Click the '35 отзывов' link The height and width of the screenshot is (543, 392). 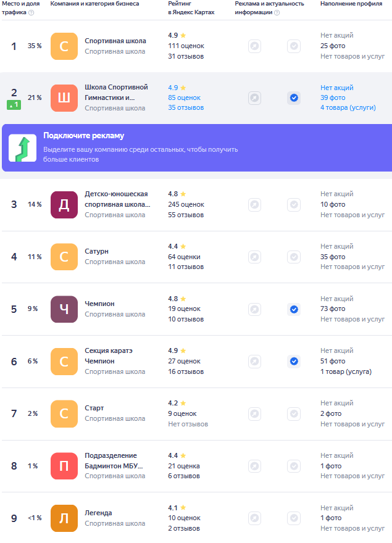tap(186, 108)
